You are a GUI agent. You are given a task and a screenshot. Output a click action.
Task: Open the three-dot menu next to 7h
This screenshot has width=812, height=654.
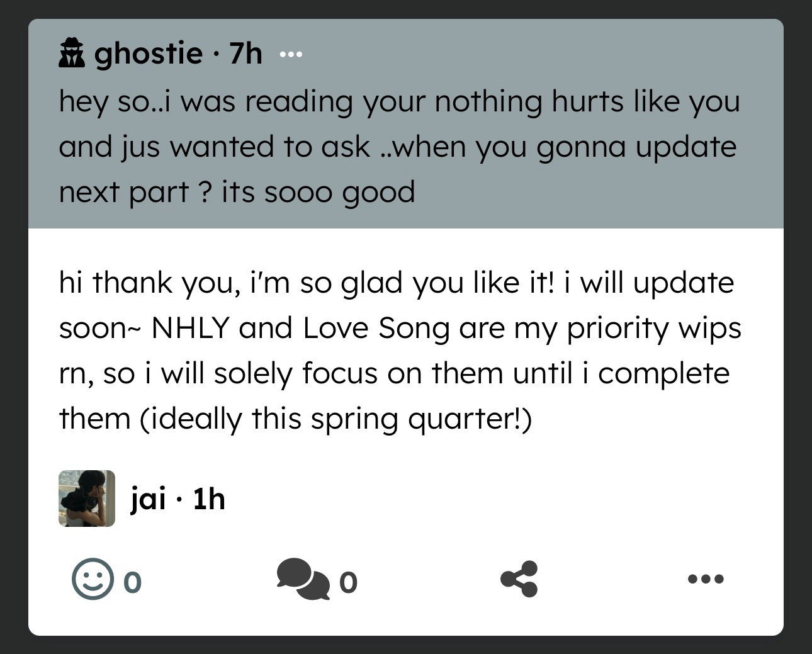point(291,55)
